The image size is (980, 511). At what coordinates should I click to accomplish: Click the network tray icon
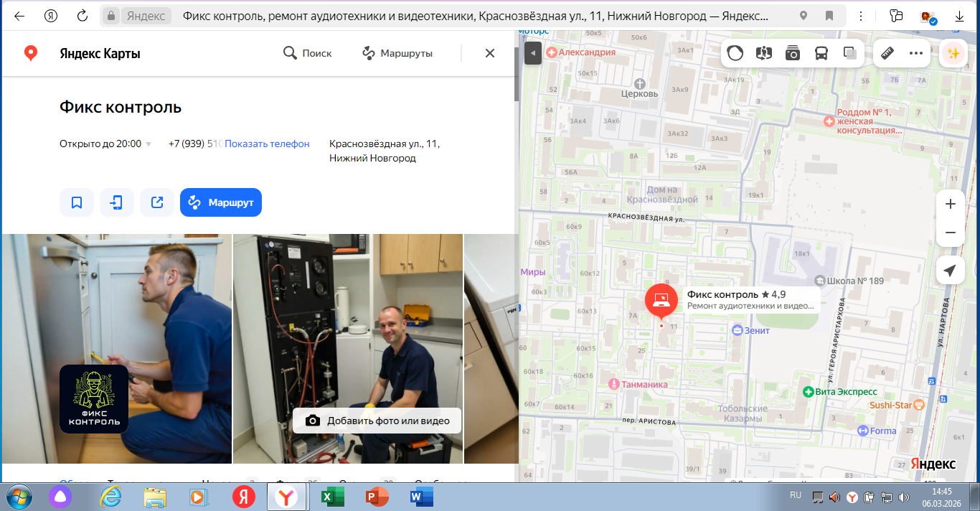click(x=887, y=497)
